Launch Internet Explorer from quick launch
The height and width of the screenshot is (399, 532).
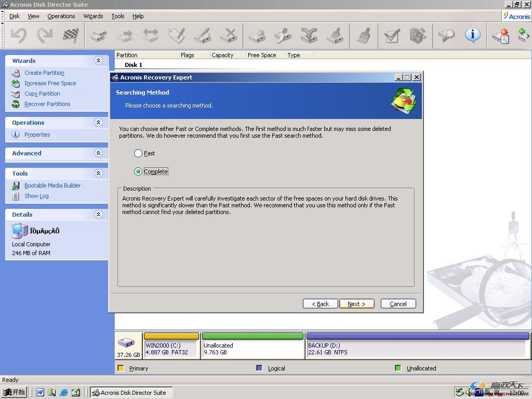pyautogui.click(x=64, y=393)
